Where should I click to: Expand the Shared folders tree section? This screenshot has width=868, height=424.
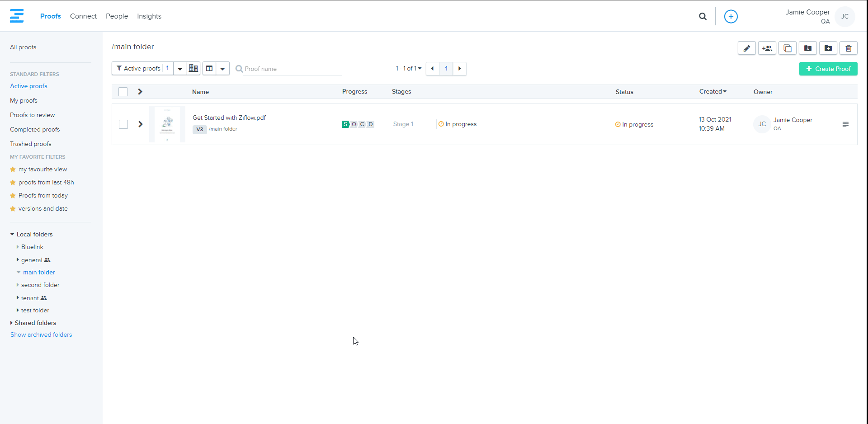pos(11,323)
